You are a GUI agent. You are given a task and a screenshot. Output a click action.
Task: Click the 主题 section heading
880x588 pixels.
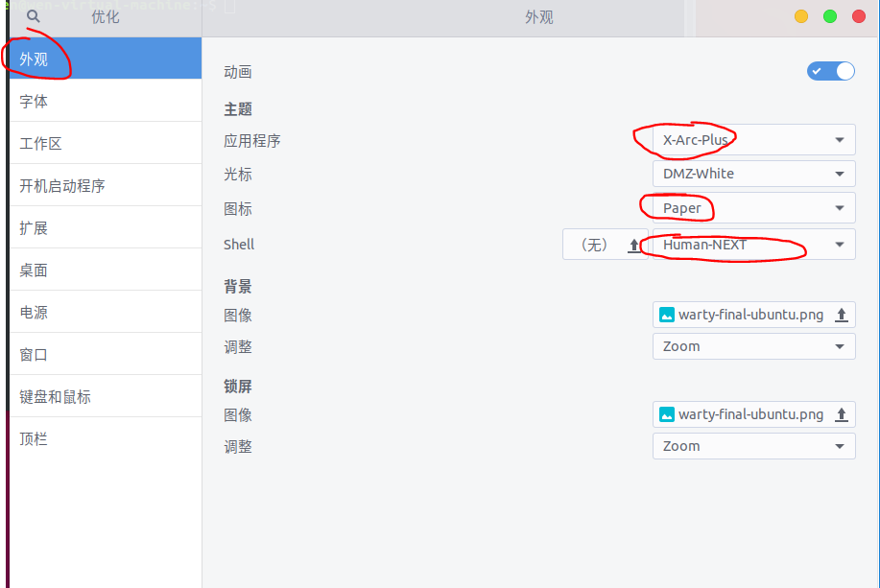(238, 108)
